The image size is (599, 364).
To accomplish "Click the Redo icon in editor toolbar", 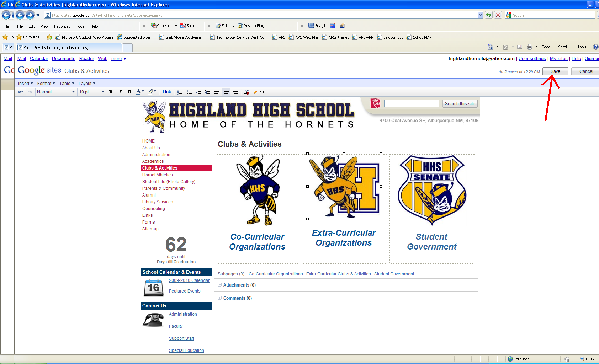I will pyautogui.click(x=30, y=92).
